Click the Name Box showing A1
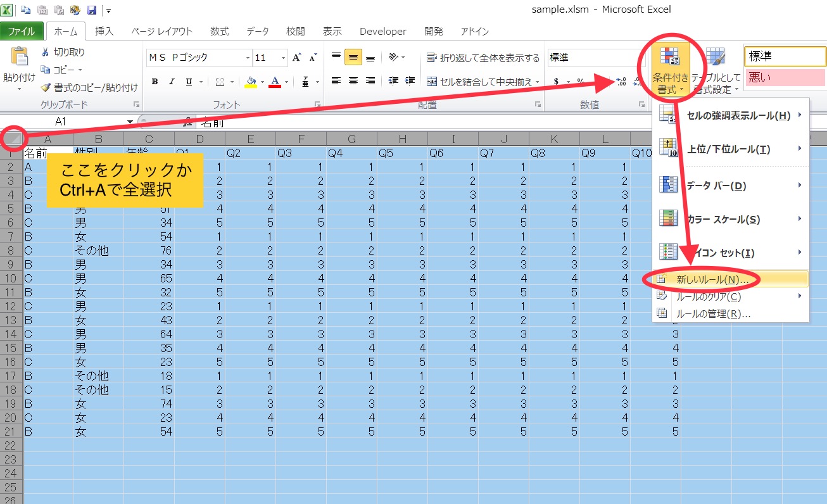827x504 pixels. pos(61,120)
